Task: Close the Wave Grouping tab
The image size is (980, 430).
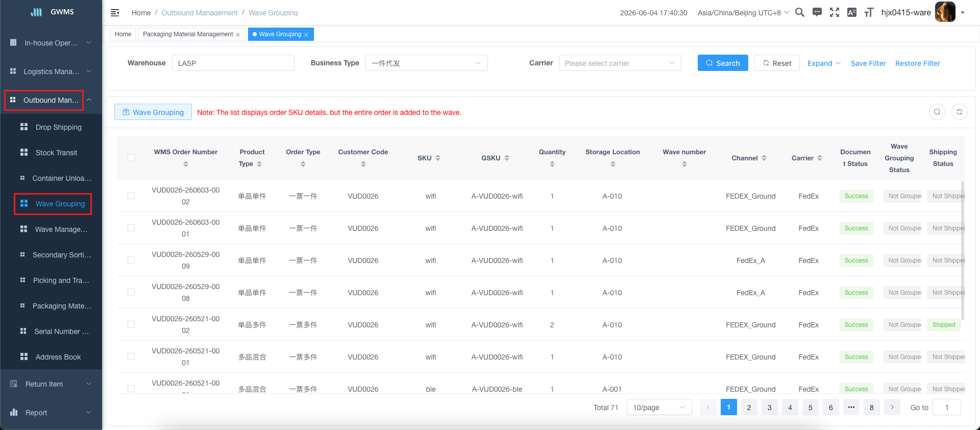Action: coord(306,35)
